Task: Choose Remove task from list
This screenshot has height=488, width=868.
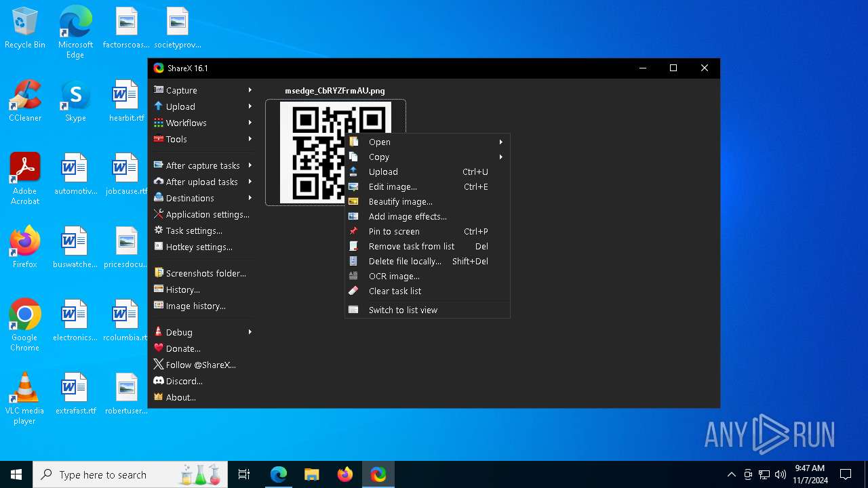Action: click(x=427, y=246)
